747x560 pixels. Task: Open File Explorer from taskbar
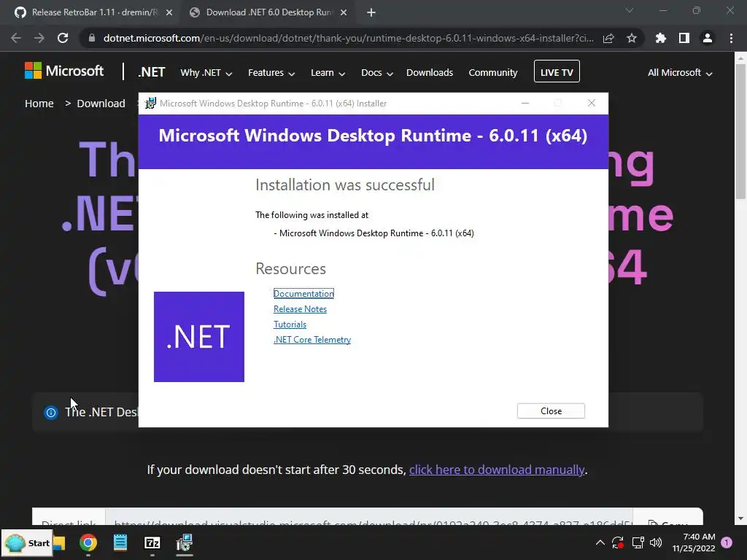pyautogui.click(x=59, y=542)
